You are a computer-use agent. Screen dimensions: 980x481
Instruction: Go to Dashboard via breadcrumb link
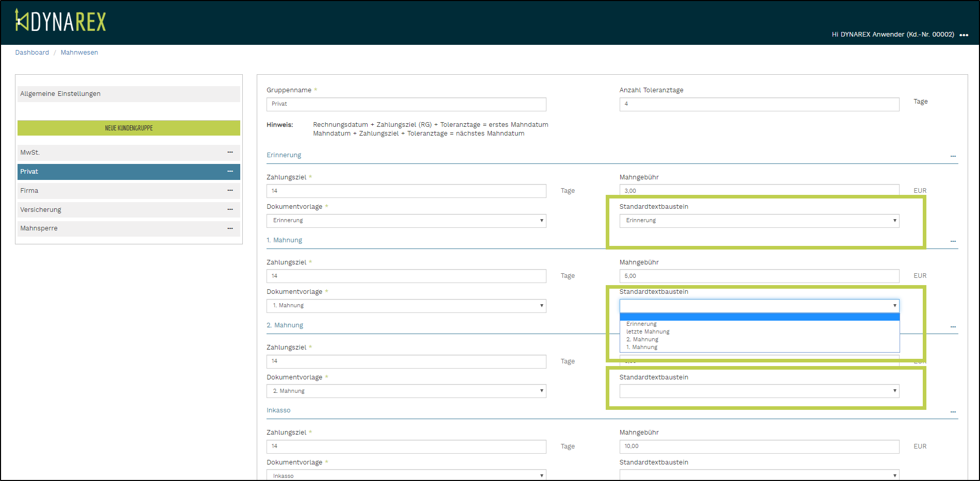pyautogui.click(x=32, y=53)
